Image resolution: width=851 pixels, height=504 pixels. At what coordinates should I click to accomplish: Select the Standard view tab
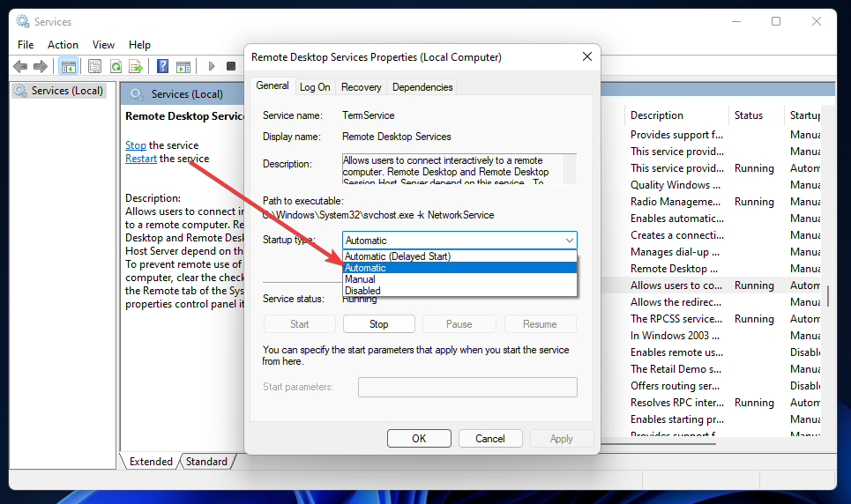206,461
